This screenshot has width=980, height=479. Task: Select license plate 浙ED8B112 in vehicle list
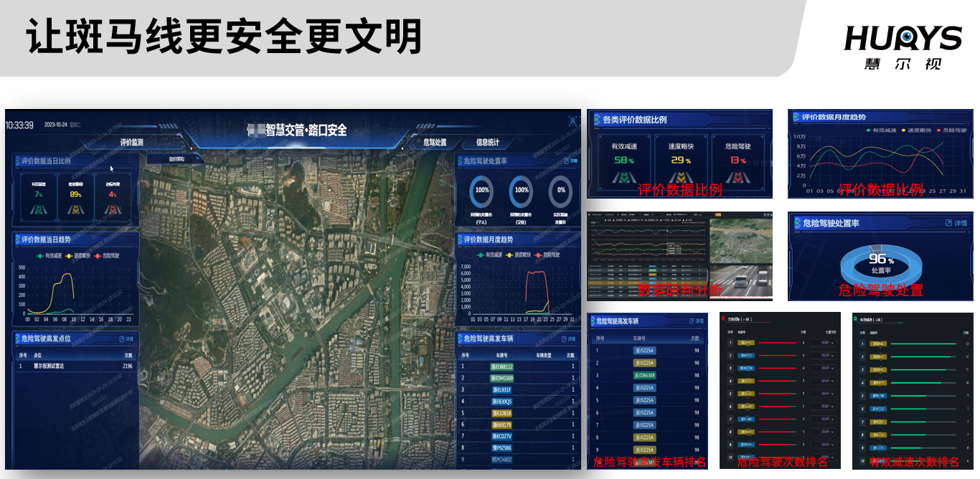(x=501, y=366)
